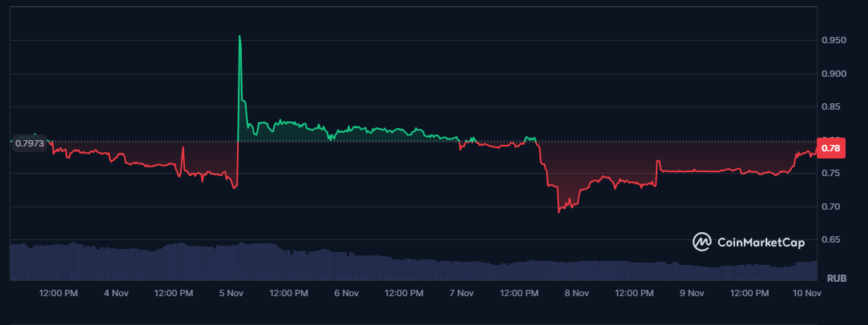Click the 4 Nov date label
The width and height of the screenshot is (868, 325).
click(116, 294)
